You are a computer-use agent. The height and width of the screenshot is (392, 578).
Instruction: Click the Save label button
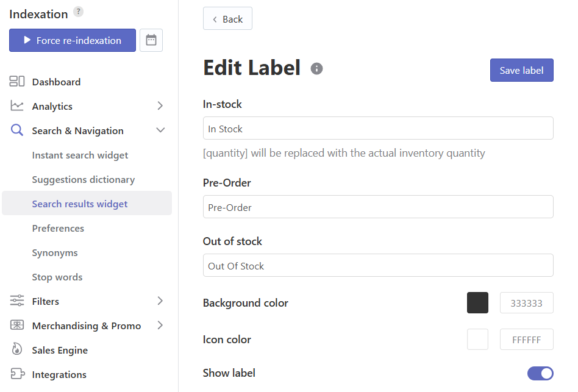tap(521, 70)
